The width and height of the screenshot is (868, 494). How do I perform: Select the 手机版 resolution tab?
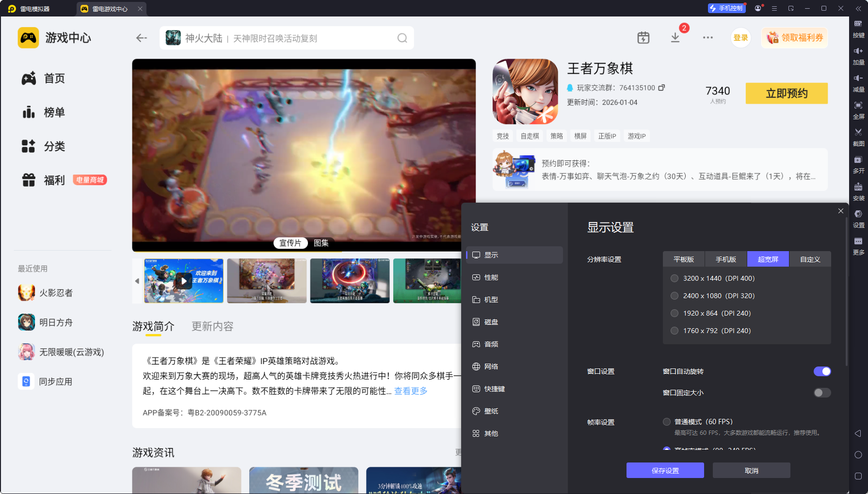click(x=725, y=259)
